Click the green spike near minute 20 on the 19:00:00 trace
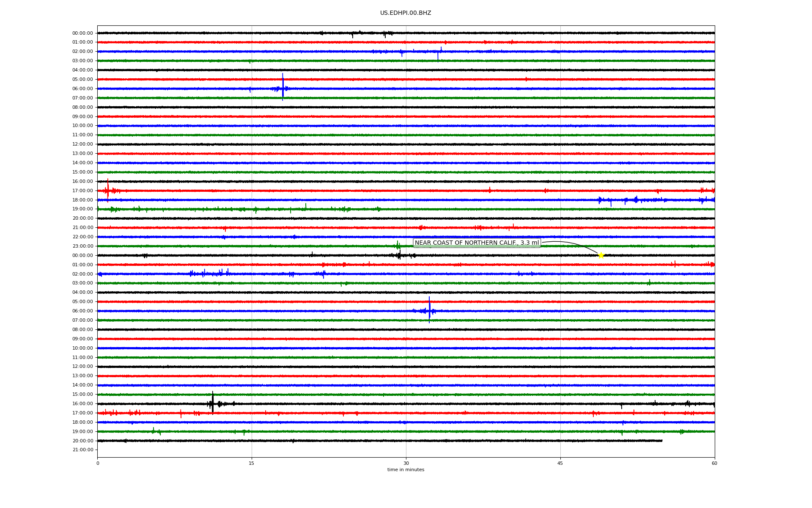Screen dimensions: 812x508 pyautogui.click(x=306, y=206)
